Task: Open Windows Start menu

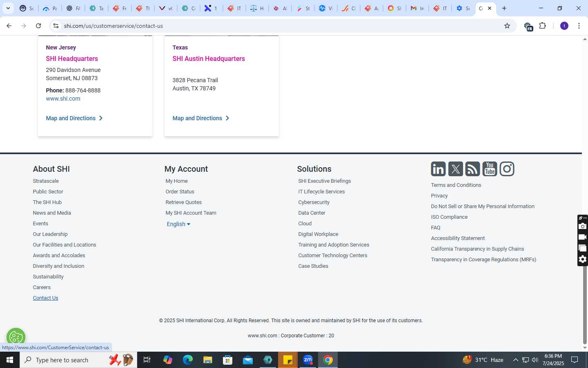Action: [10, 360]
